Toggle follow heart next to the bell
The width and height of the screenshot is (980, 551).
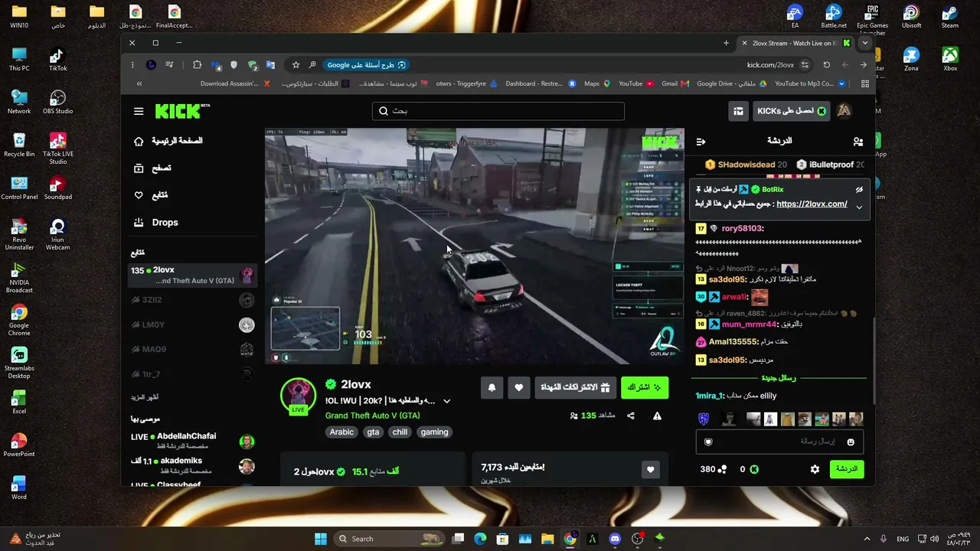(518, 388)
